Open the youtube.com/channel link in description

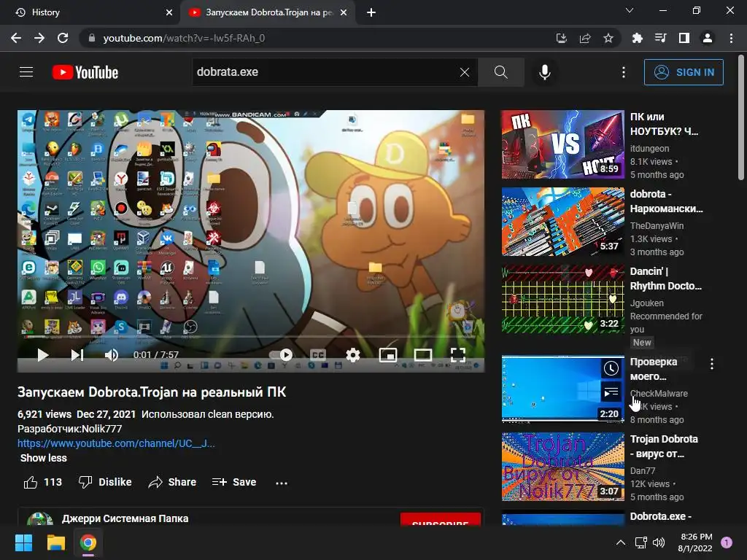(116, 443)
